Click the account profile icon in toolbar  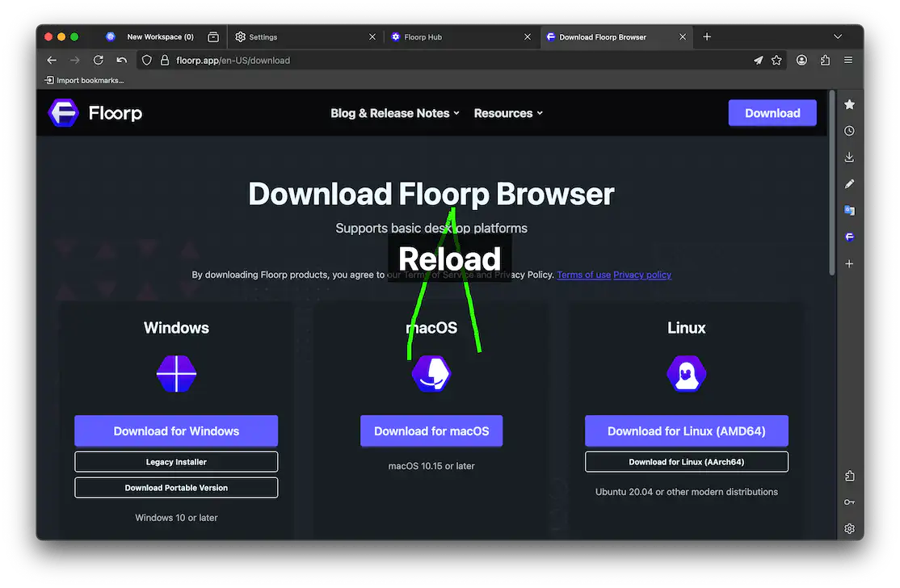801,60
